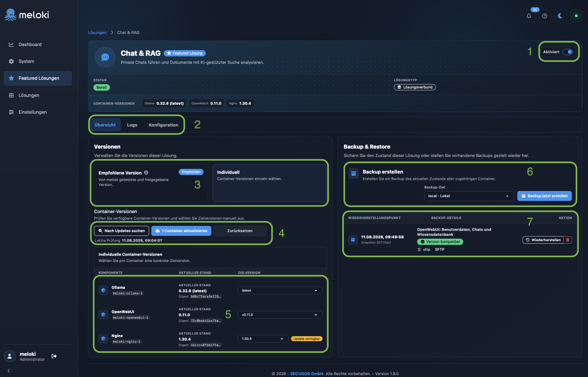Click the Zurücksetzen button
Image resolution: width=588 pixels, height=377 pixels.
click(240, 231)
